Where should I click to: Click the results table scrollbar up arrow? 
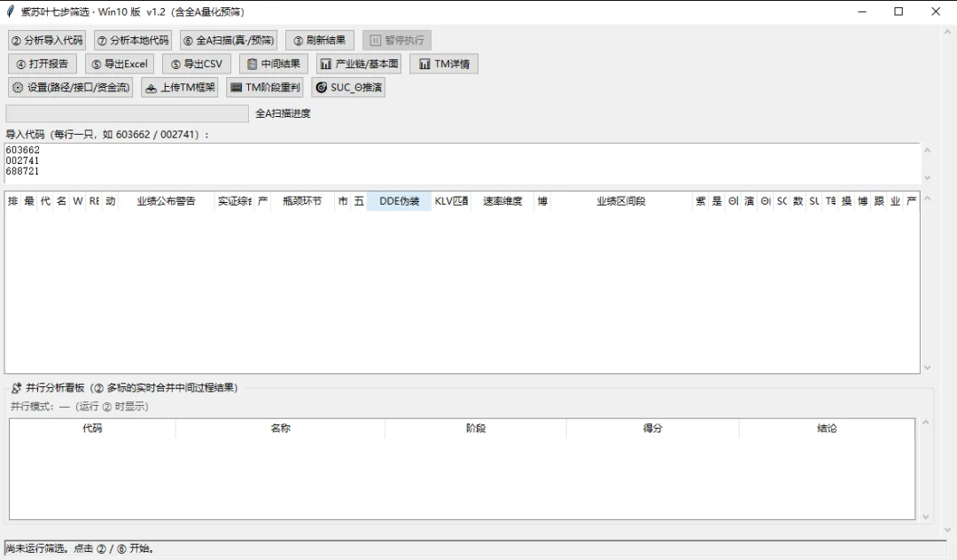pyautogui.click(x=927, y=198)
